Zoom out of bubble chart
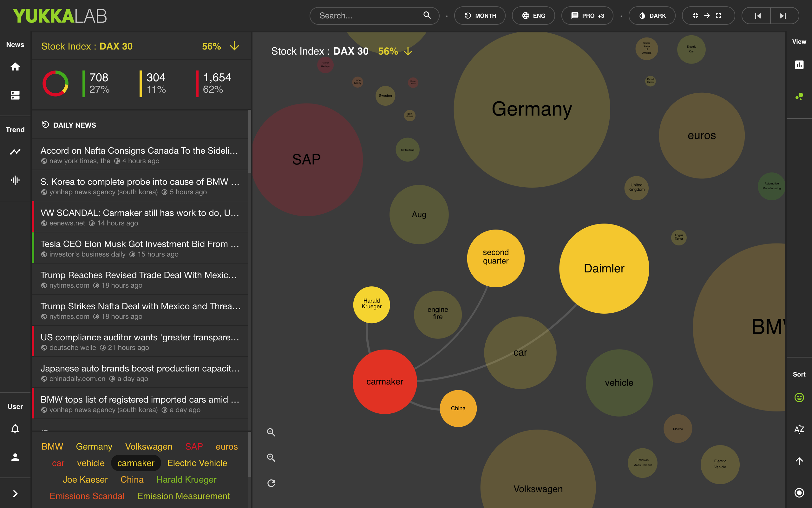 tap(271, 458)
